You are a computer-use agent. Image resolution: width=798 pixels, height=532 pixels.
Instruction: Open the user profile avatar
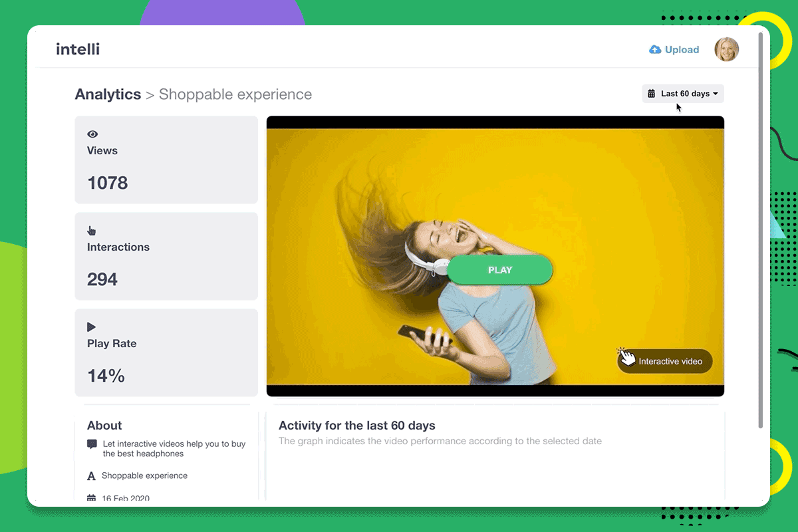point(727,49)
